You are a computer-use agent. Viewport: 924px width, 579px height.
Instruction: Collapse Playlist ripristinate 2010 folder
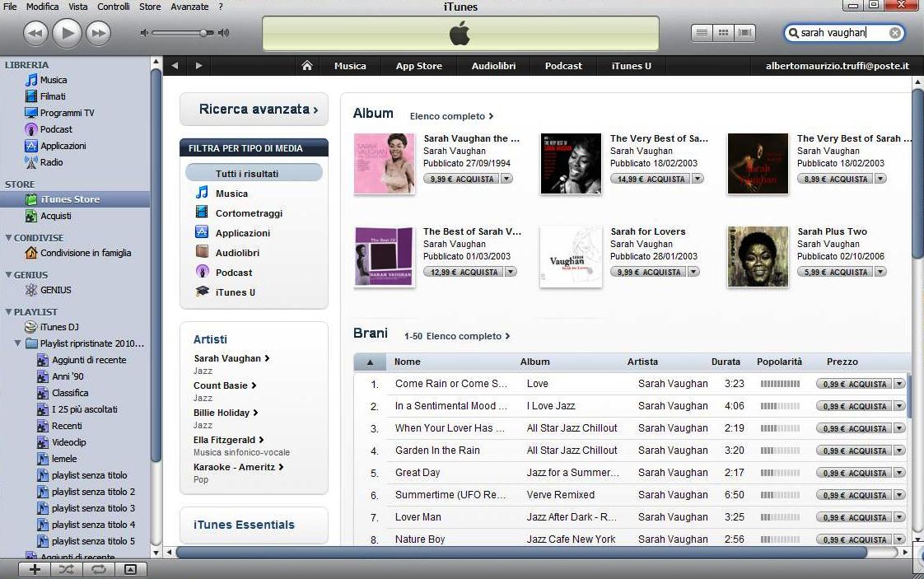[17, 343]
